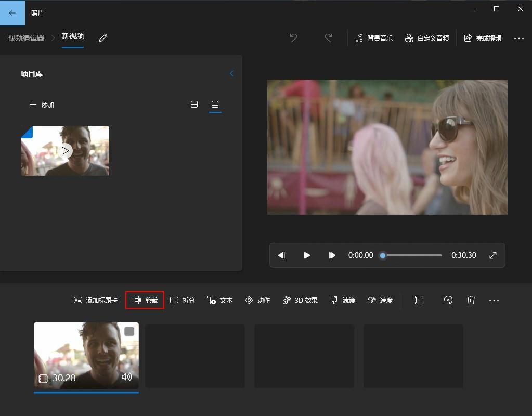Rotate the selected clip

click(448, 300)
